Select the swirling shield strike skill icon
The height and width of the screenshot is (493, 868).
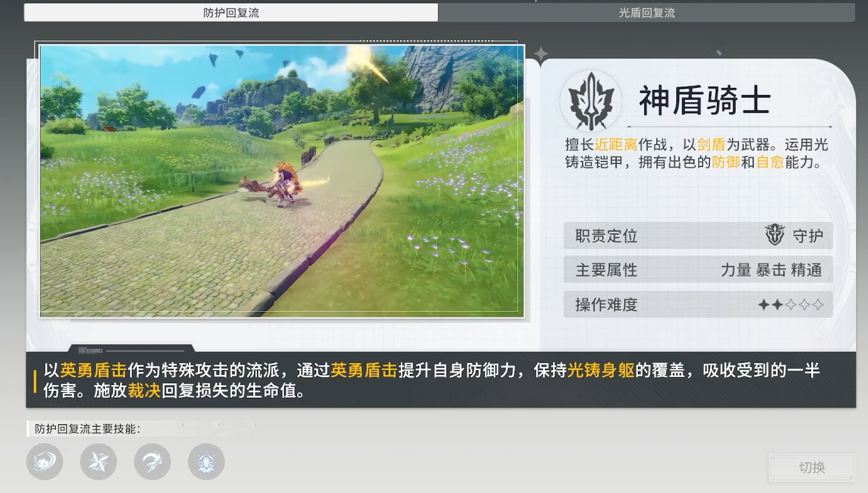45,461
